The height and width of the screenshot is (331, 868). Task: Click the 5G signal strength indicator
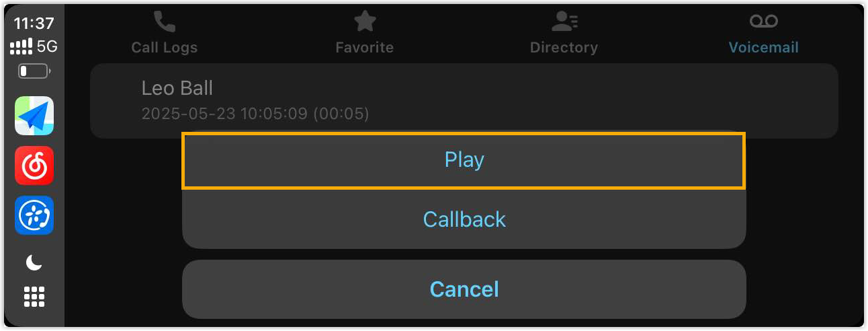click(34, 47)
